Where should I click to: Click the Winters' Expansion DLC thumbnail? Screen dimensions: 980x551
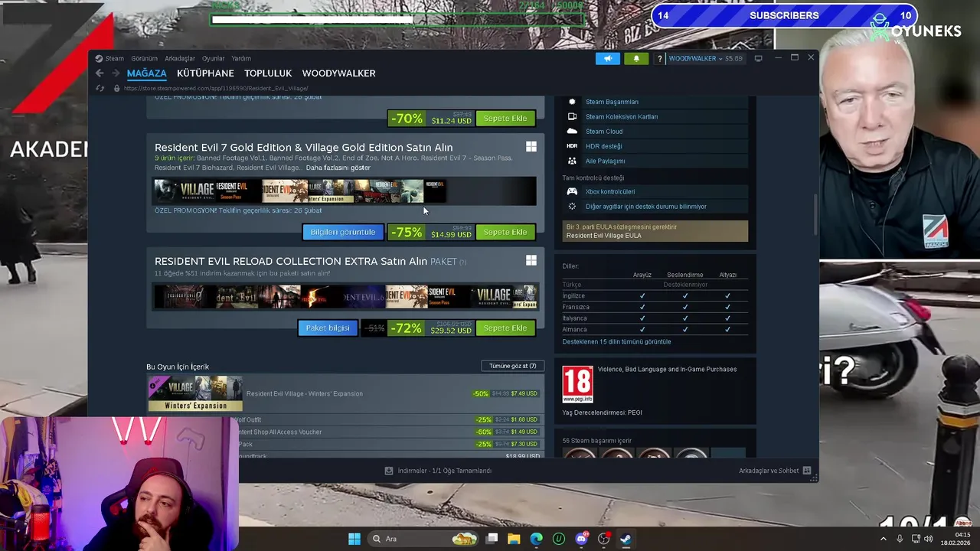coord(195,393)
